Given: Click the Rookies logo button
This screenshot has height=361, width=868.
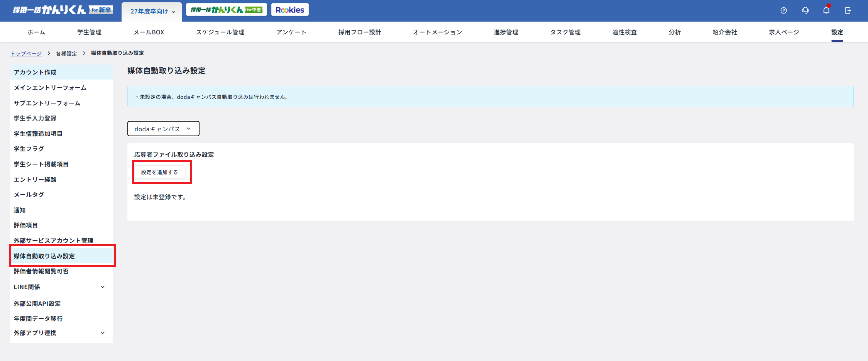Looking at the screenshot, I should [x=290, y=10].
